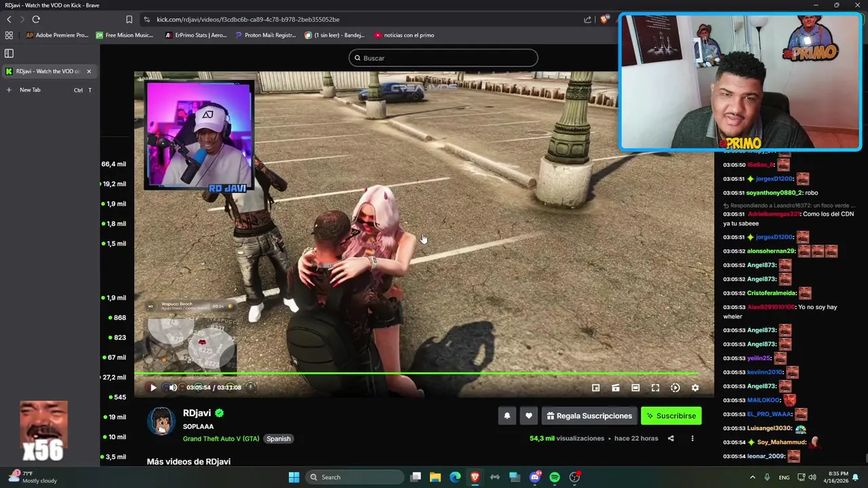Image resolution: width=868 pixels, height=488 pixels.
Task: Click the green Suscribirse button
Action: [671, 416]
